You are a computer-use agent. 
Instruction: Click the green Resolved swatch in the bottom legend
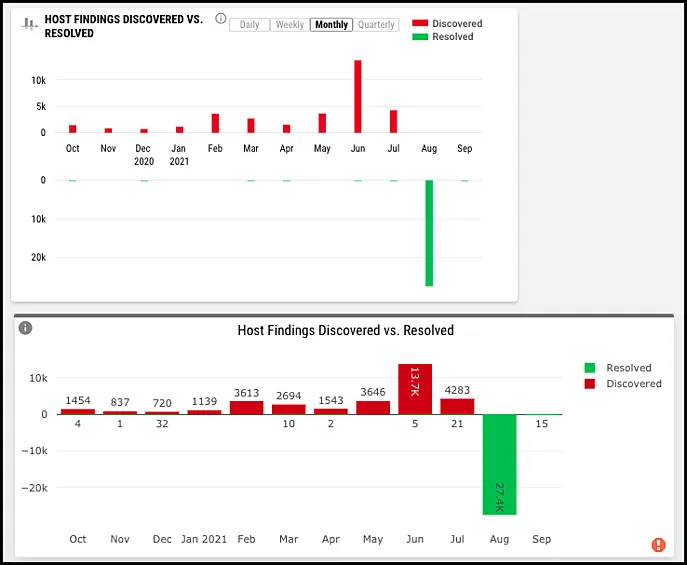click(590, 368)
